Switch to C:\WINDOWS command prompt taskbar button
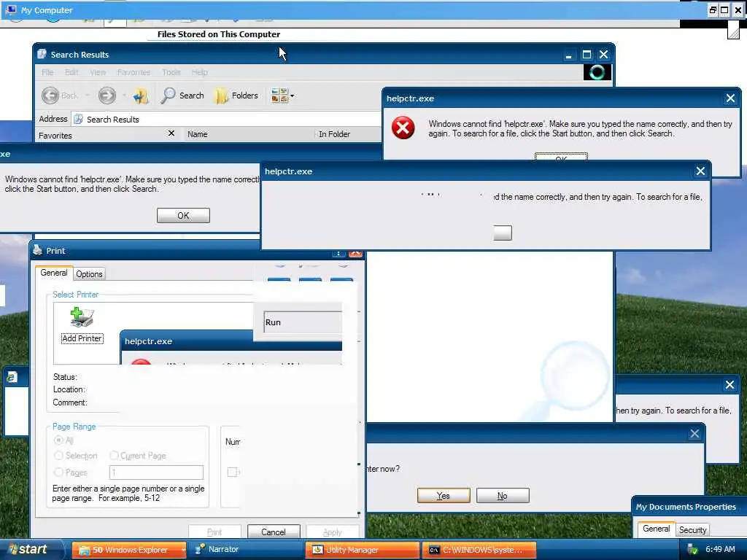The image size is (747, 560). click(x=479, y=550)
